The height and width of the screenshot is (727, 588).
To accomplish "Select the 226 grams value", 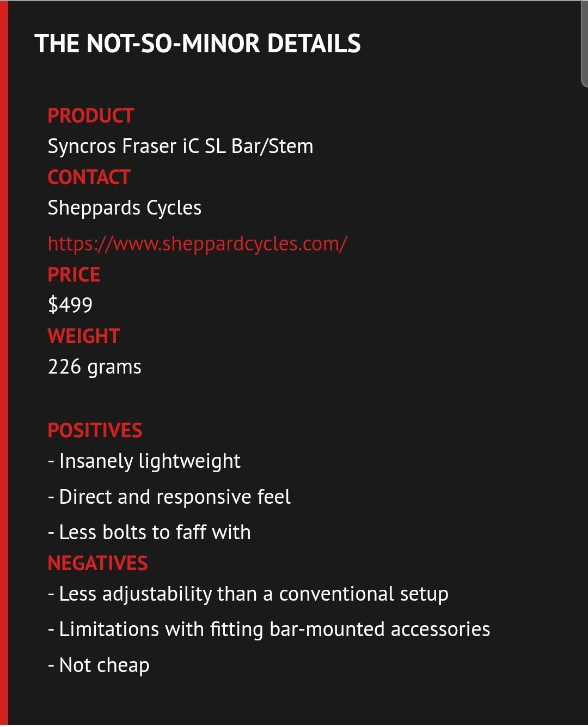I will 95,367.
